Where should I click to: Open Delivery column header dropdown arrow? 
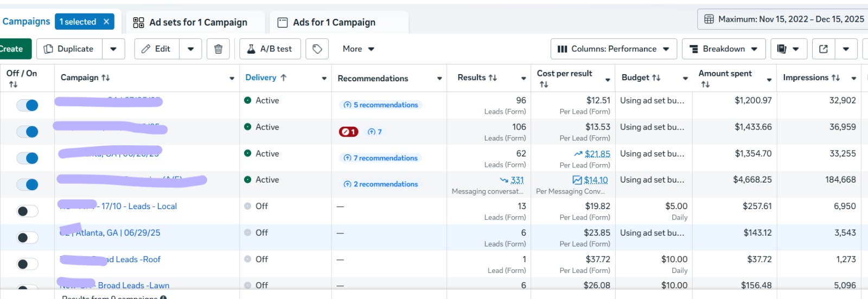(324, 79)
